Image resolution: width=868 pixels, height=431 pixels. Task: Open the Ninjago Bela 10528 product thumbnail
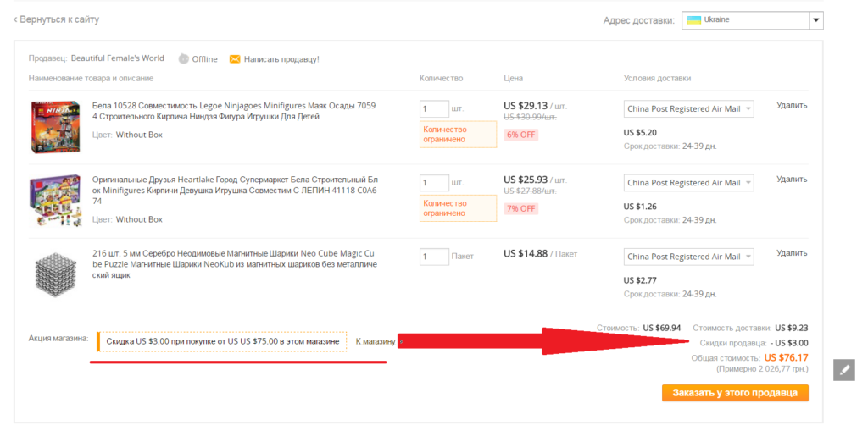click(53, 127)
